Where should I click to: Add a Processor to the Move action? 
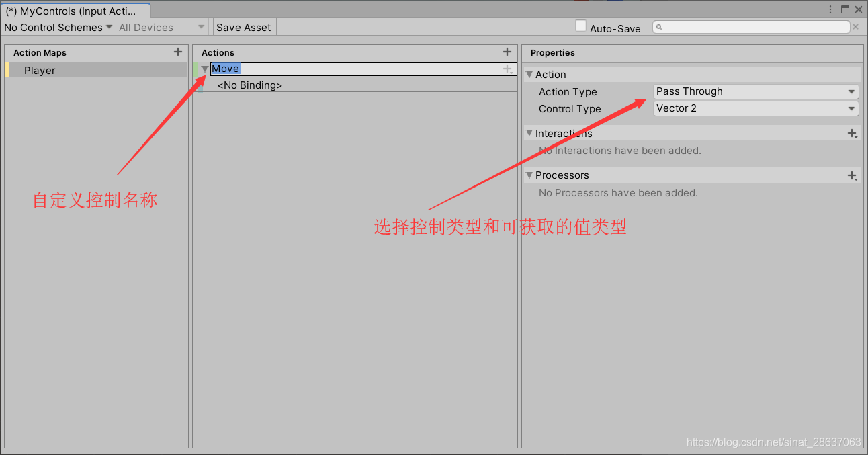coord(852,175)
